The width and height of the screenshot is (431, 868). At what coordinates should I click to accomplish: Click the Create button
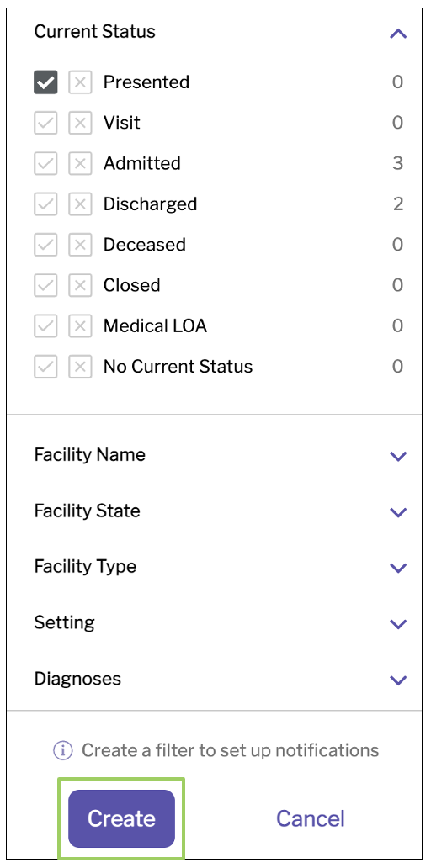(121, 818)
